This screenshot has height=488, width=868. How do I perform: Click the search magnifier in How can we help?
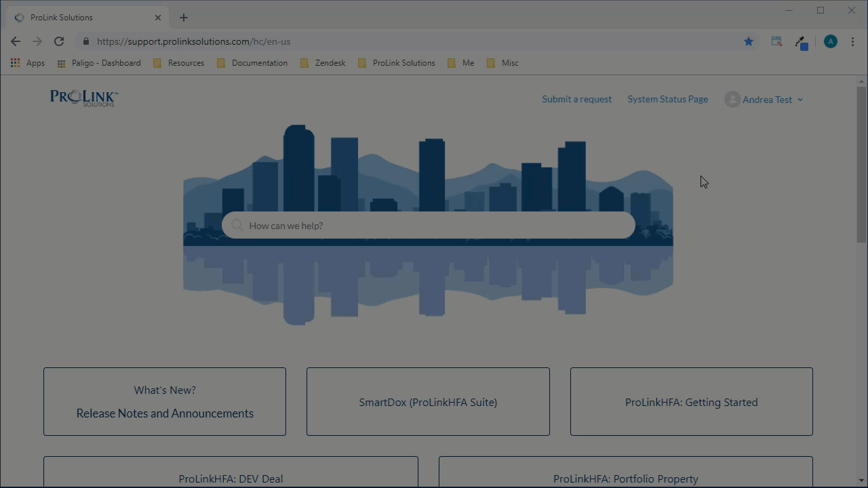pyautogui.click(x=237, y=225)
